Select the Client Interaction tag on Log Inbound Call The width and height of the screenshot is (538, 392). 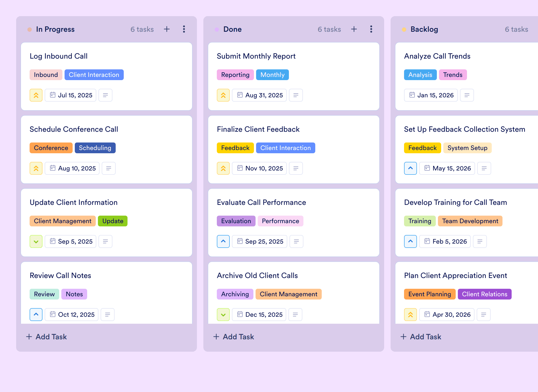coord(94,75)
